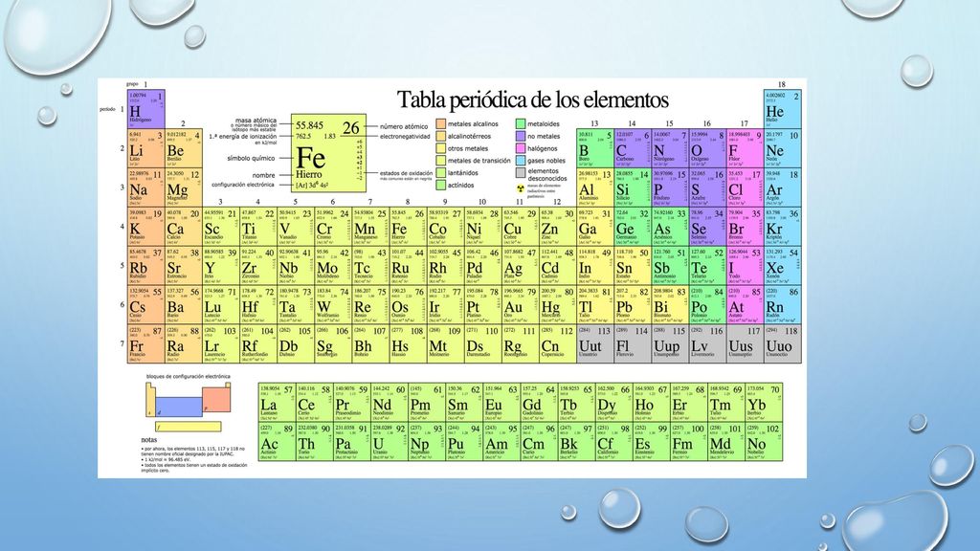Select the radon (Rn) element cell

(x=783, y=304)
